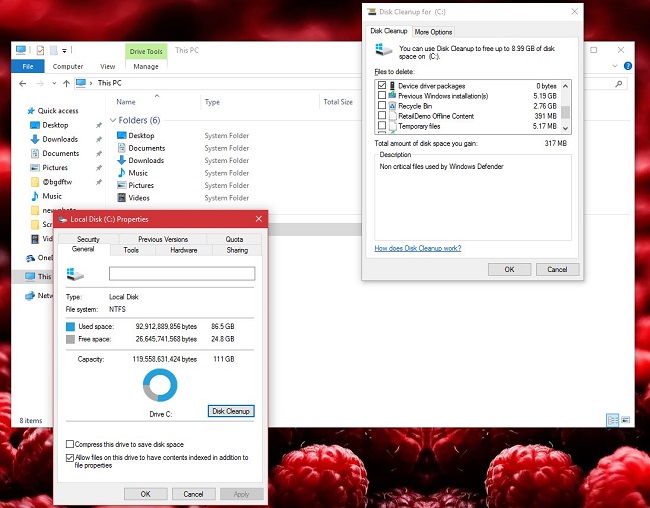Sort by the Total Size column header
This screenshot has width=650, height=508.
[338, 102]
